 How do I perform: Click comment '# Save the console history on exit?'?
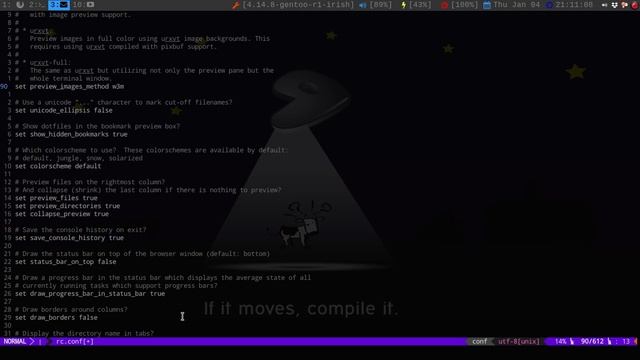coord(81,230)
